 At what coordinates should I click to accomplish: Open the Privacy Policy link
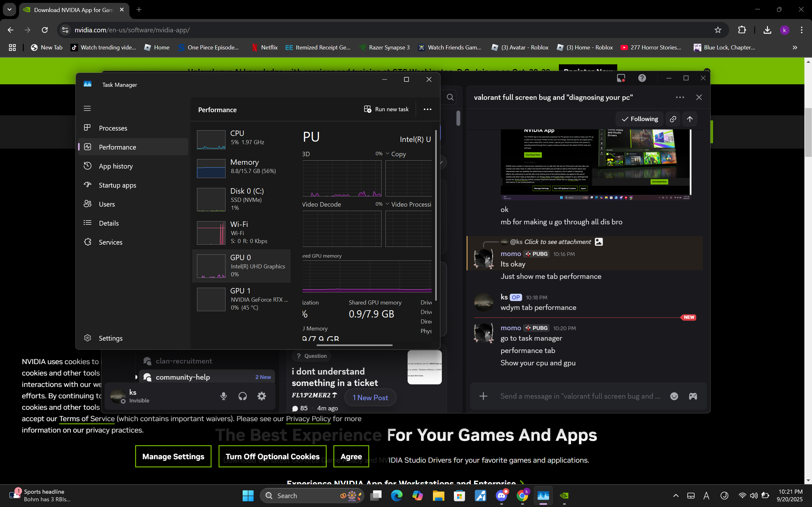[308, 419]
